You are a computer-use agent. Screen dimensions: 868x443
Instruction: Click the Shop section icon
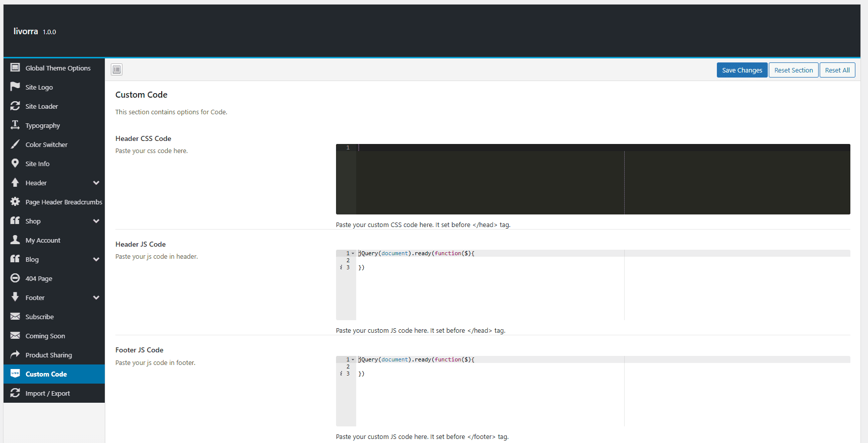(x=15, y=220)
